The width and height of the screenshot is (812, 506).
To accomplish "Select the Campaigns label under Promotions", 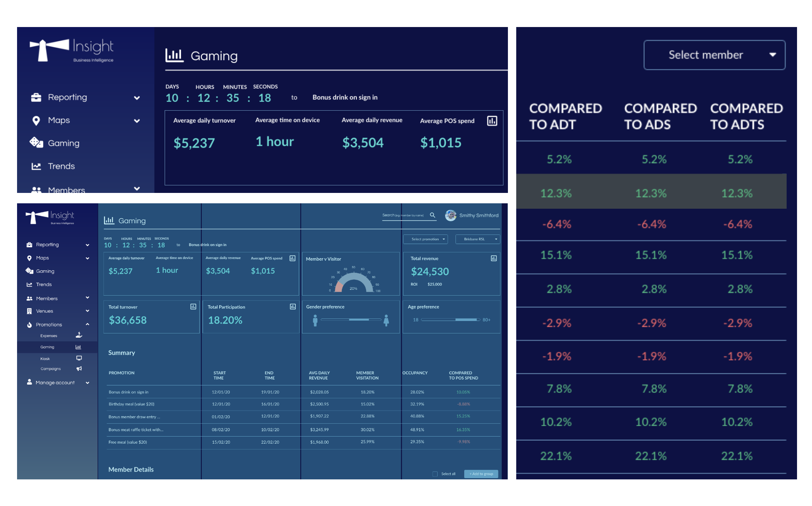I will coord(51,369).
